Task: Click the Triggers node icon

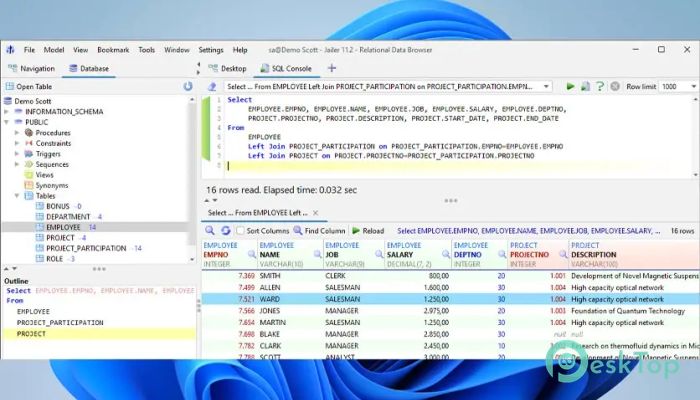Action: point(29,154)
